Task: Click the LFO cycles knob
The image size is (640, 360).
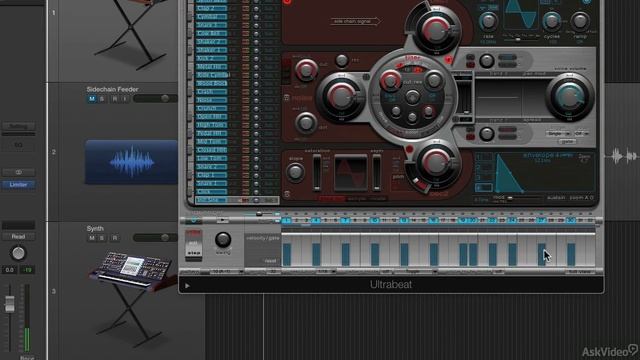Action: coord(551,21)
